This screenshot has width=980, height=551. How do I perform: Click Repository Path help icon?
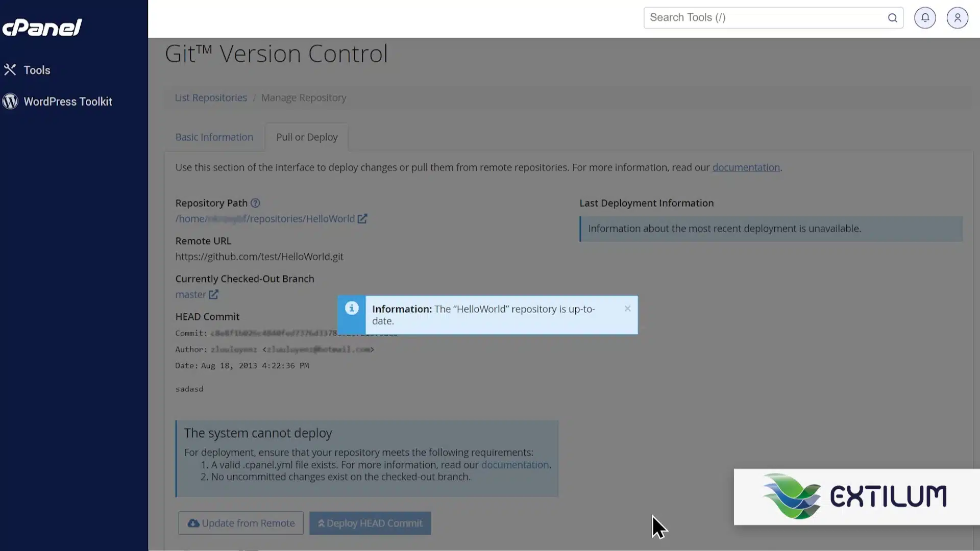click(x=255, y=203)
